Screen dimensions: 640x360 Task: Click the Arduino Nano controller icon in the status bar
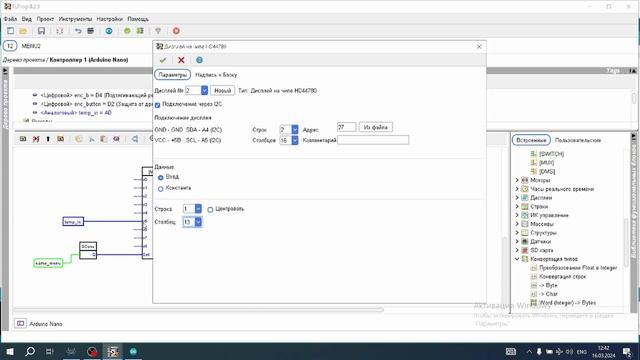[x=20, y=323]
